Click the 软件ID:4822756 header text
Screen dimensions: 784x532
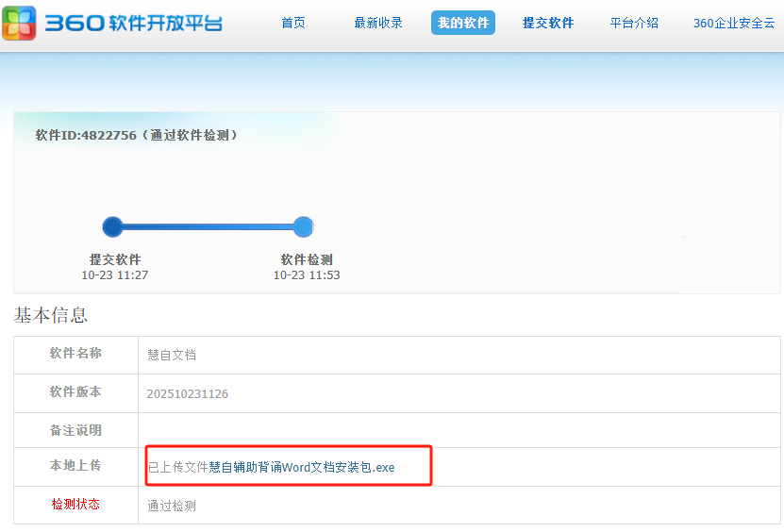[x=137, y=135]
